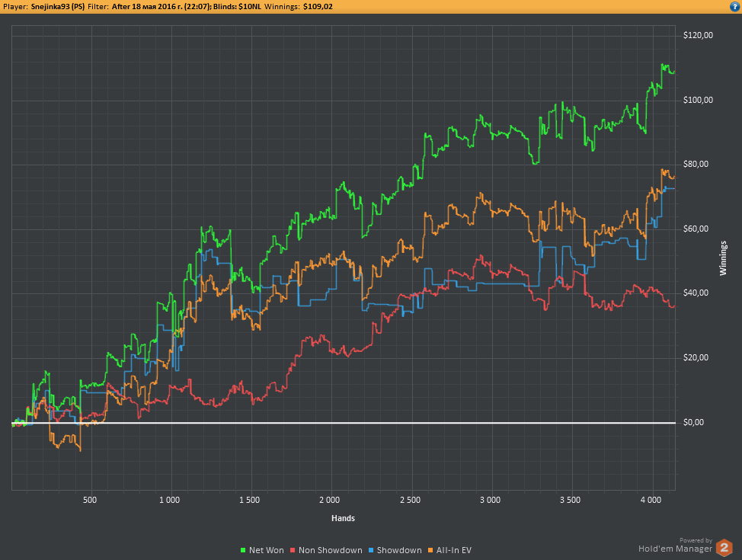Click the 4 000 hands axis label
This screenshot has height=560, width=742.
651,500
